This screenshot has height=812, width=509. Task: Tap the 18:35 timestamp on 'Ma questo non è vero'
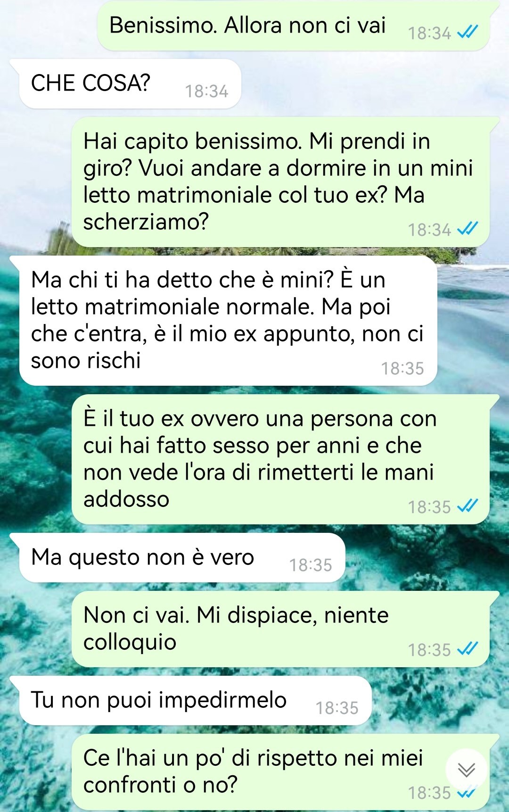pos(311,565)
